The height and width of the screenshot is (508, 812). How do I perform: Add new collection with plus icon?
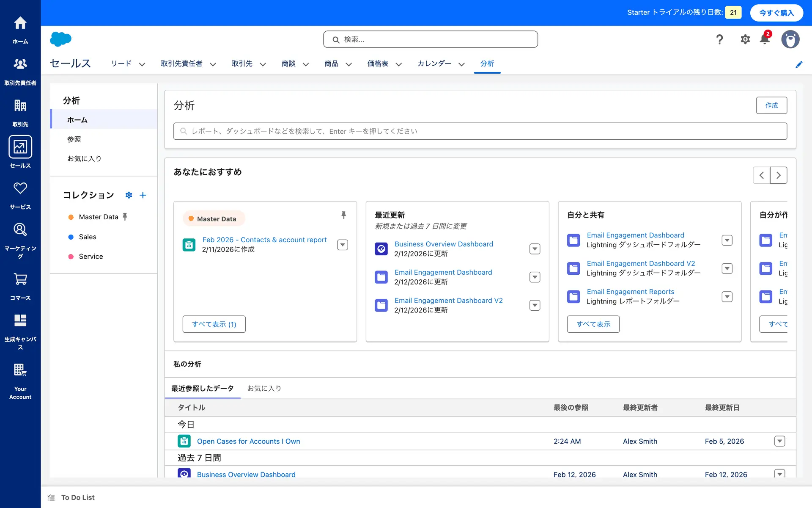(143, 195)
